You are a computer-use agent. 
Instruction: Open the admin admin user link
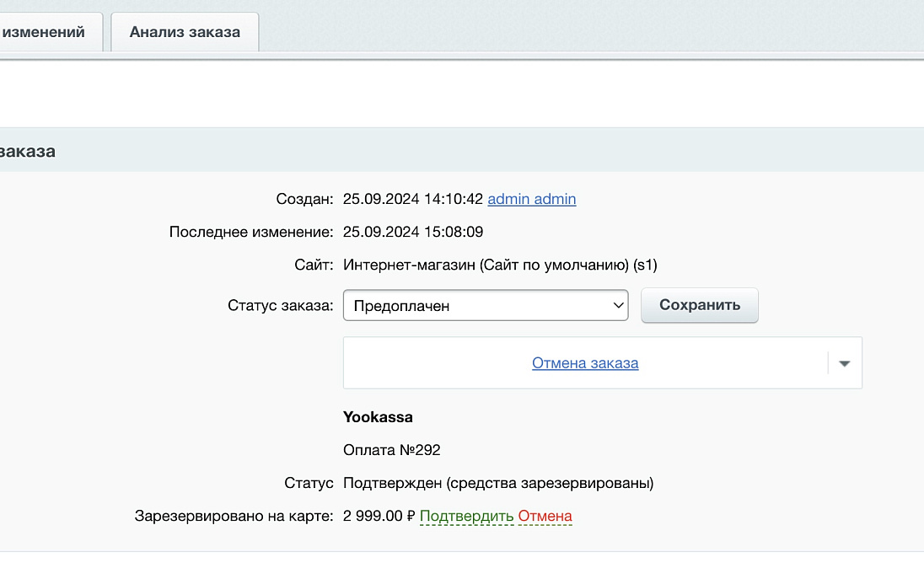(531, 200)
